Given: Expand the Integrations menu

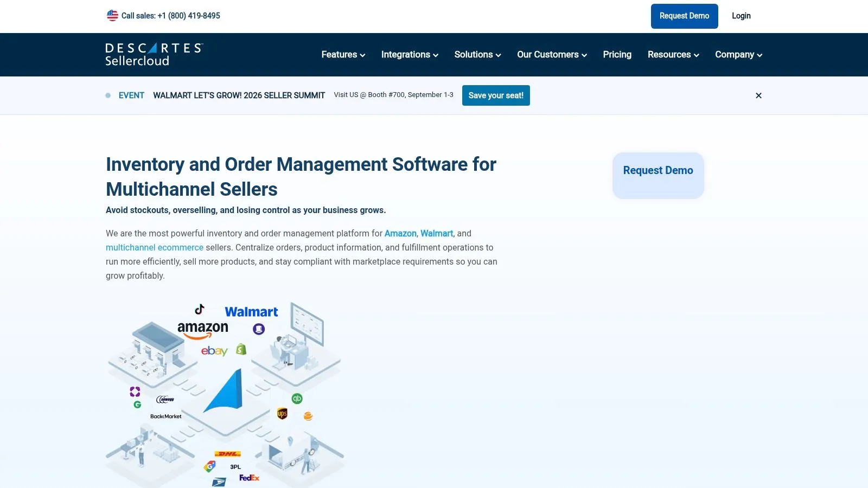Looking at the screenshot, I should click(410, 55).
